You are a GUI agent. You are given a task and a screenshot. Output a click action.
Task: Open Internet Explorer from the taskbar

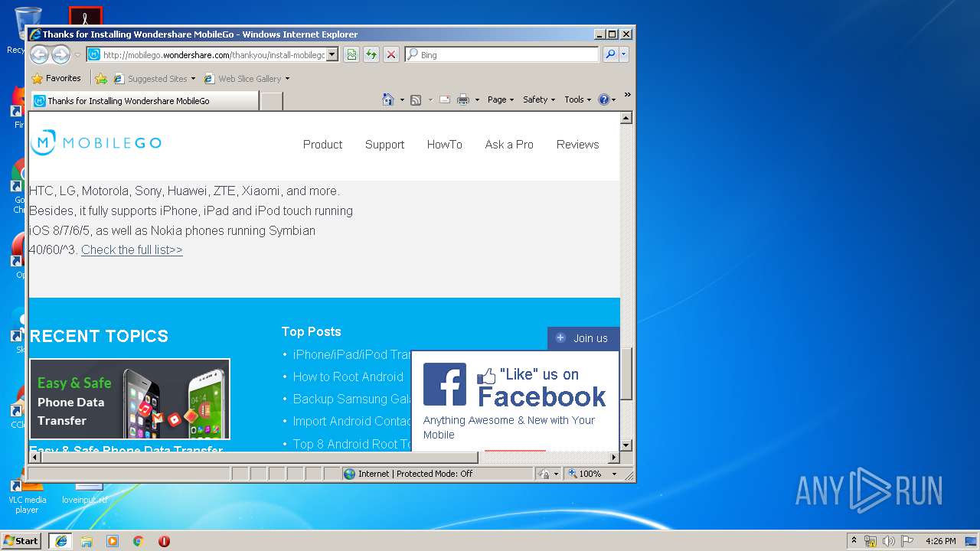click(60, 541)
